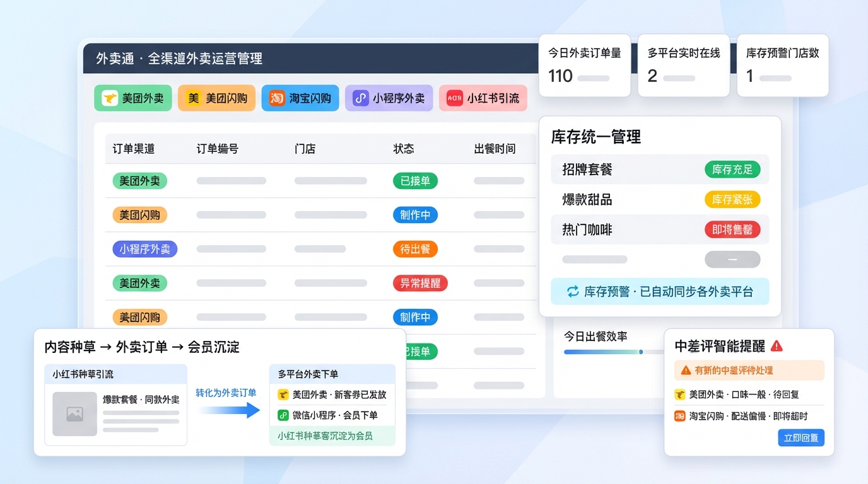Switch to the 小红书引流 channel tab

[x=483, y=98]
